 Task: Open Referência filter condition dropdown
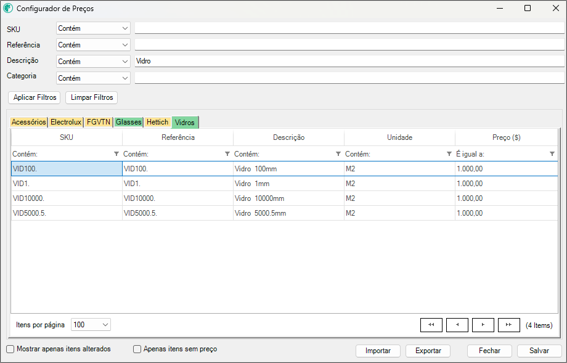coord(93,45)
